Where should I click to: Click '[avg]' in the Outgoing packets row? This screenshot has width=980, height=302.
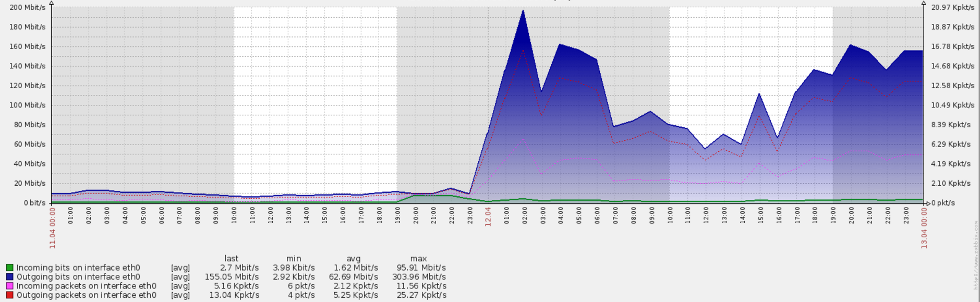pyautogui.click(x=180, y=295)
